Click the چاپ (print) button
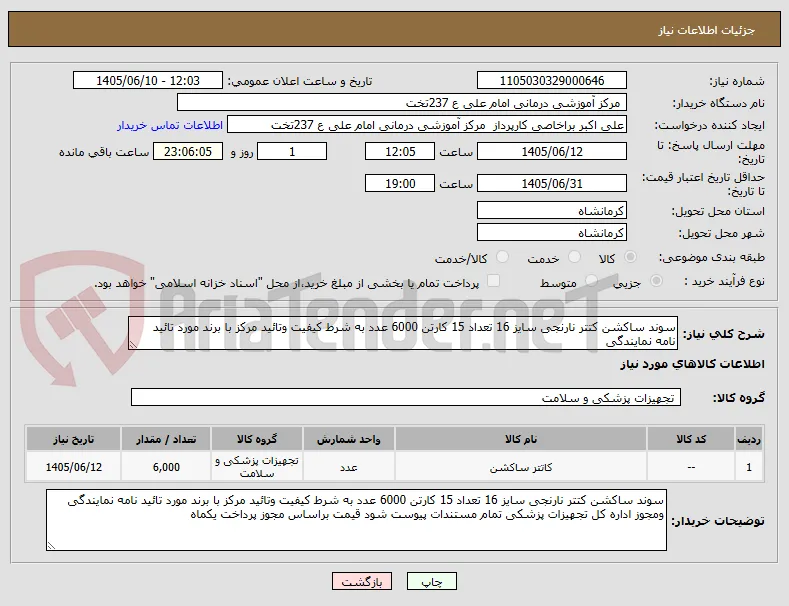The width and height of the screenshot is (789, 606). (432, 581)
